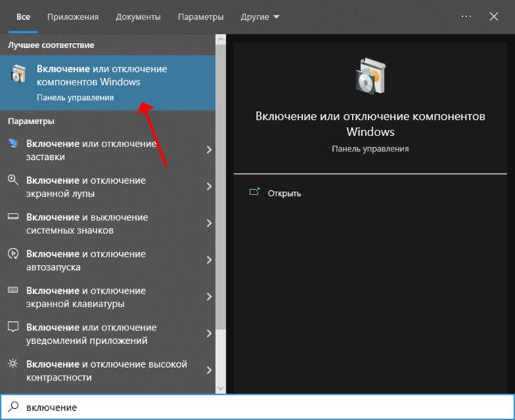Click the Параметры section header in results

coord(31,121)
